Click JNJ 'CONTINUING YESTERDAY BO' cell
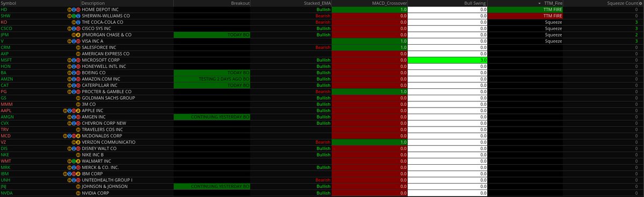This screenshot has width=644, height=197. click(212, 186)
